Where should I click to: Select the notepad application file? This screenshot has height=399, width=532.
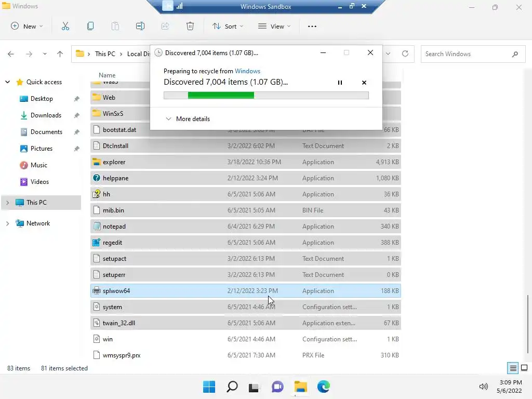(246, 227)
